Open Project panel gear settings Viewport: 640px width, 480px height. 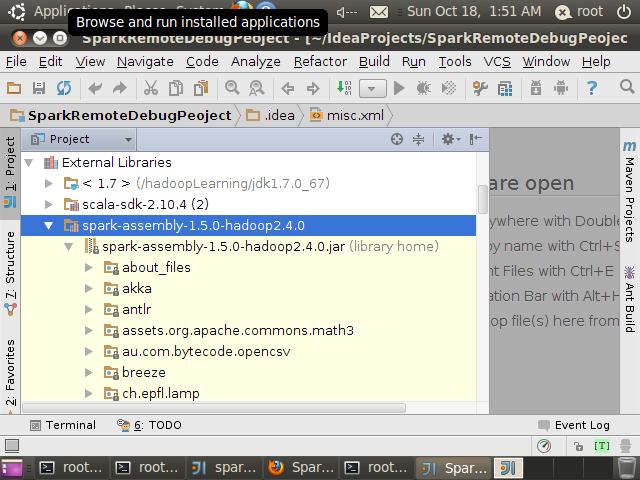(x=451, y=139)
